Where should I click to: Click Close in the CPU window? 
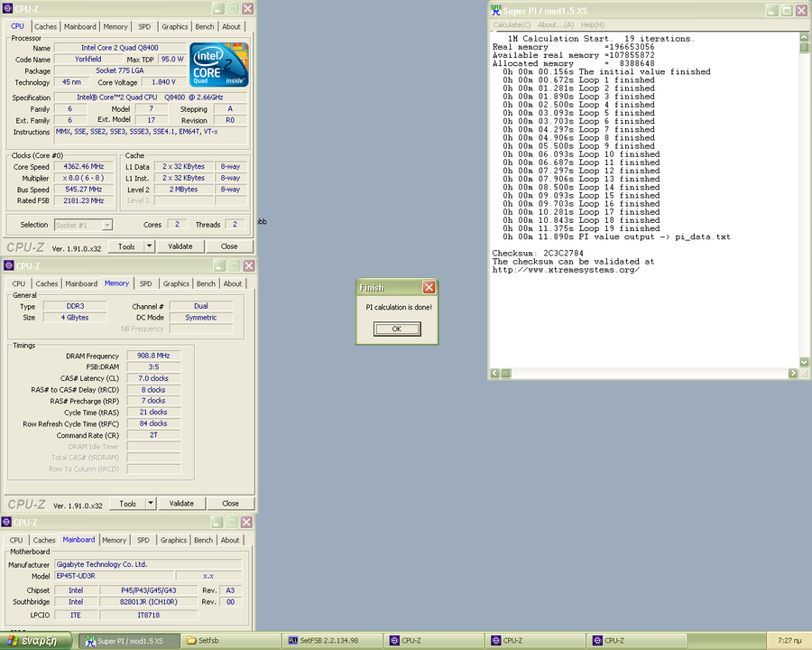click(229, 246)
